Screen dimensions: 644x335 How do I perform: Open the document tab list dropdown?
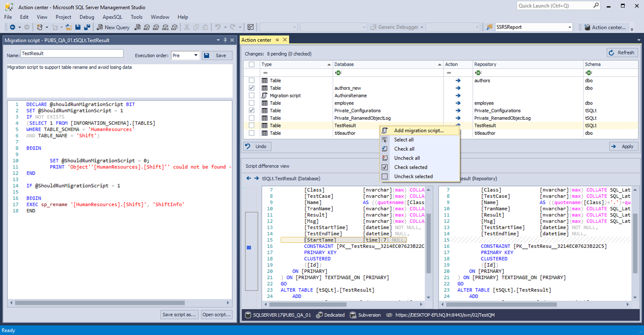pyautogui.click(x=639, y=40)
